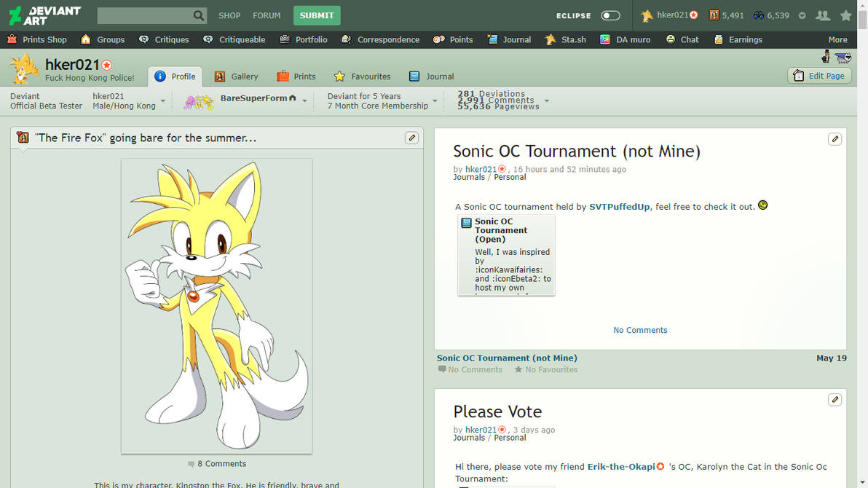Open the FORUM menu item
The width and height of the screenshot is (868, 488).
pyautogui.click(x=267, y=15)
